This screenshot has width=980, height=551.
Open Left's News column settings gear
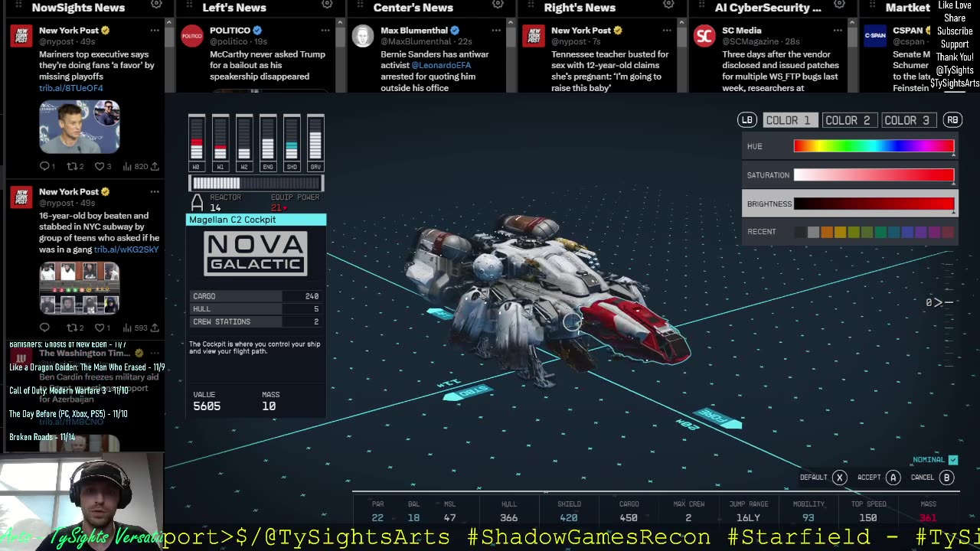click(327, 4)
